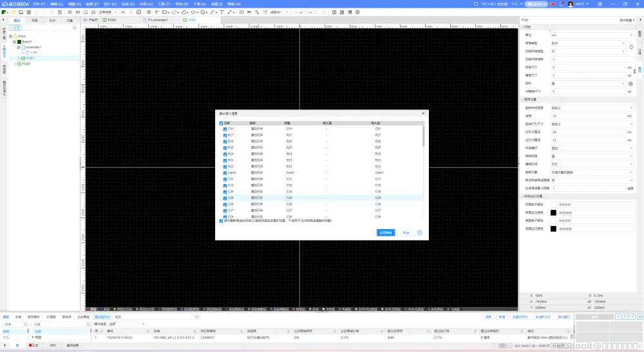Click the blue apply changes button
Screen dimensions: 644x352
click(x=386, y=232)
